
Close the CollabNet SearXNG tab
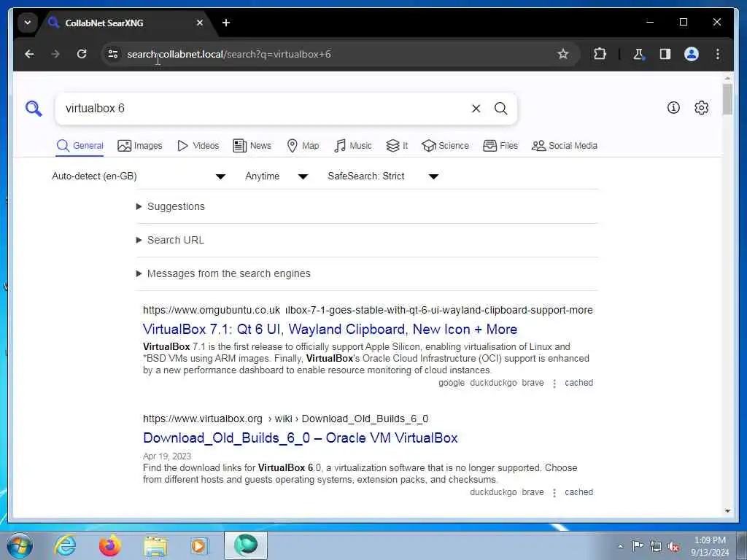pyautogui.click(x=200, y=23)
